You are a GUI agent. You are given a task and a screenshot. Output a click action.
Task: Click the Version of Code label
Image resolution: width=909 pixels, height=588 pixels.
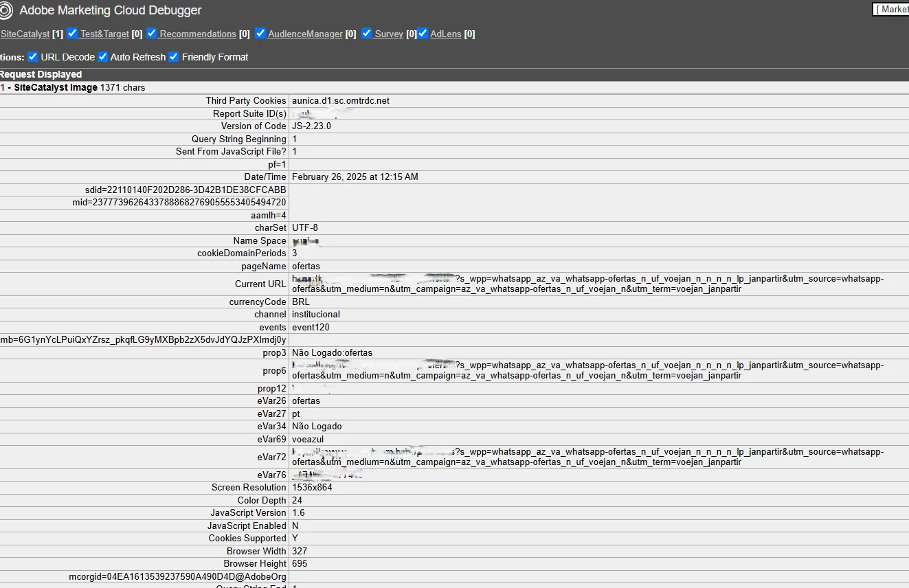[254, 126]
